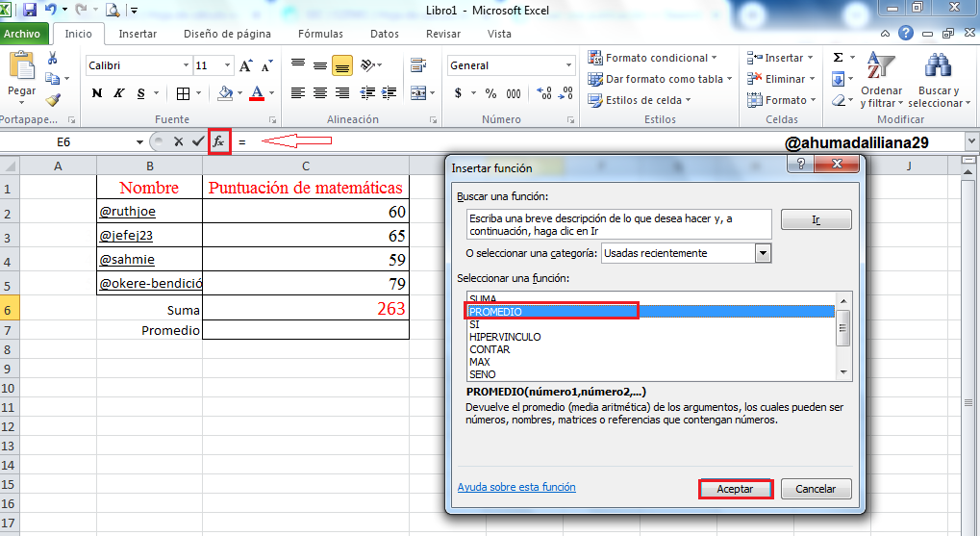Open Buscar y seleccionar binoculars
This screenshot has height=536, width=980.
(938, 80)
